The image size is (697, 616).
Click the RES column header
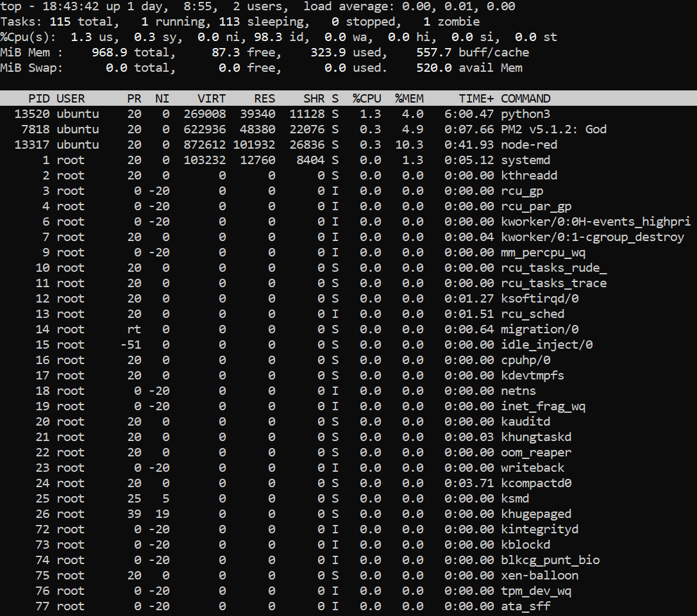pos(264,98)
